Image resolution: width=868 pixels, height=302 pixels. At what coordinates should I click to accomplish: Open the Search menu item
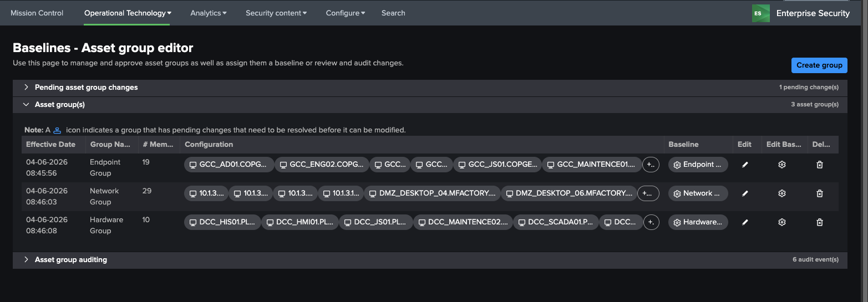click(393, 13)
